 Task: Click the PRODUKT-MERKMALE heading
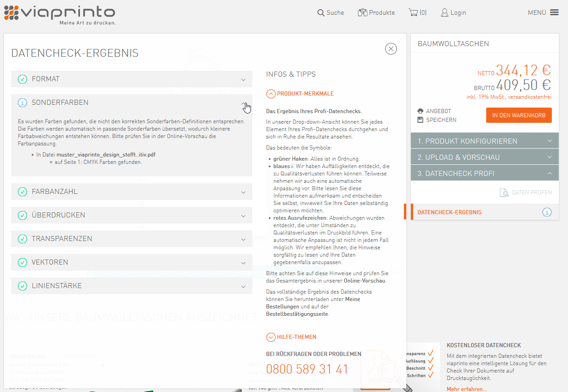coord(305,94)
